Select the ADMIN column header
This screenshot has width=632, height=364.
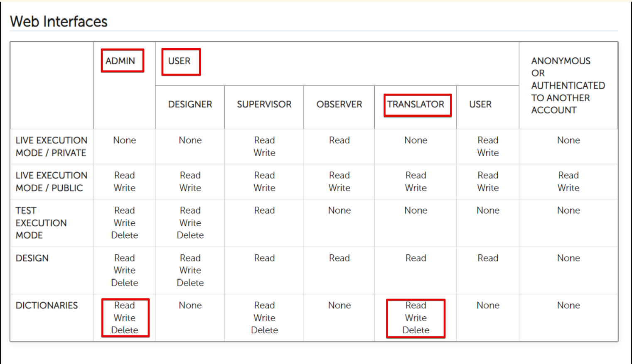(x=120, y=61)
